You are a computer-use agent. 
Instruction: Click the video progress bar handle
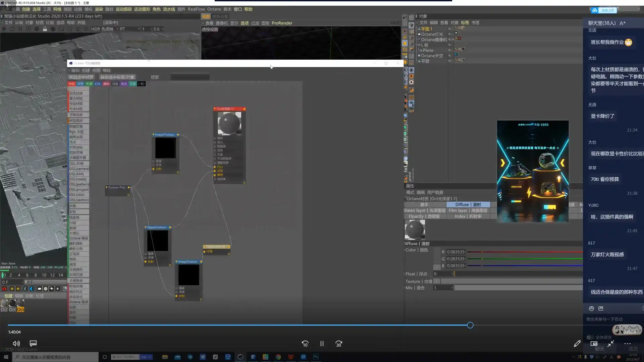point(470,325)
